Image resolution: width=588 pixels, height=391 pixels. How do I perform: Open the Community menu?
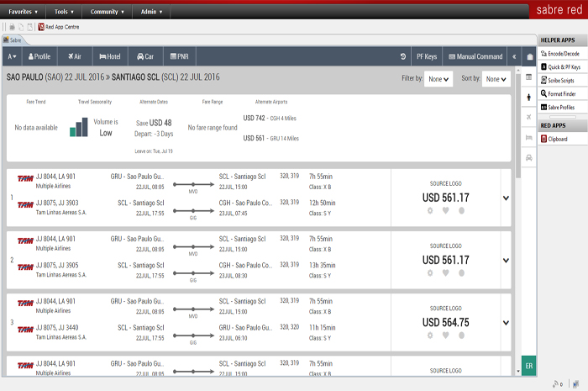(107, 12)
